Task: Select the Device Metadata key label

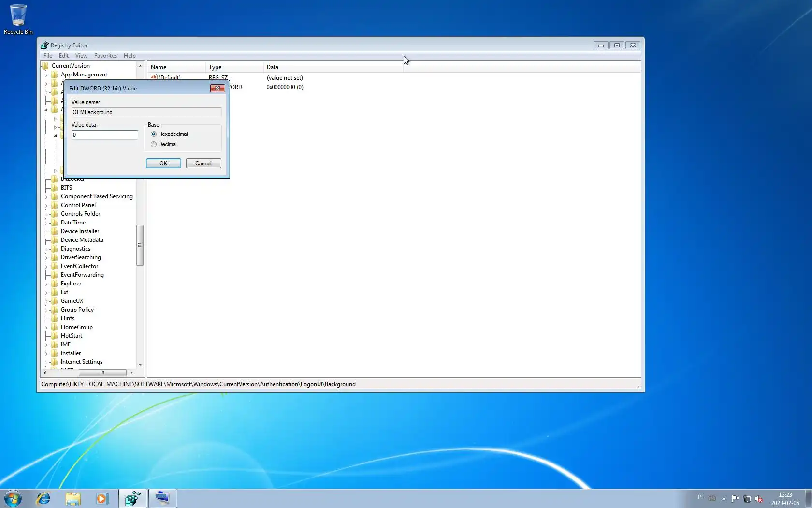Action: pyautogui.click(x=82, y=240)
